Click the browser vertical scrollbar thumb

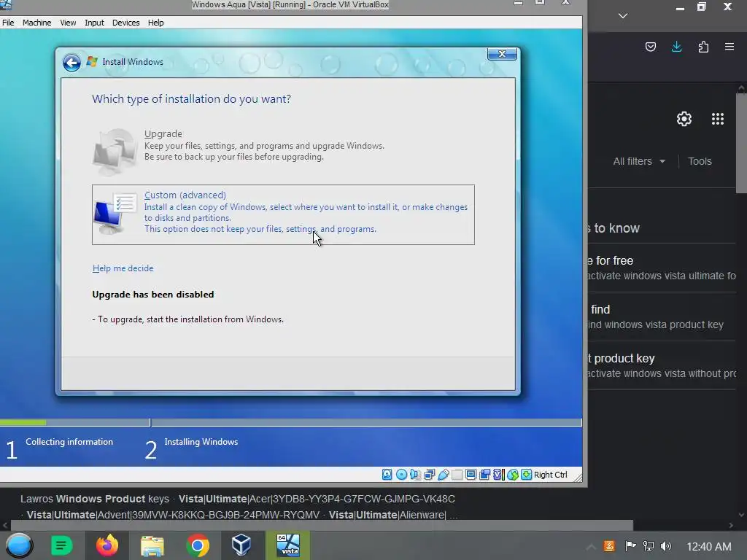coord(742,143)
